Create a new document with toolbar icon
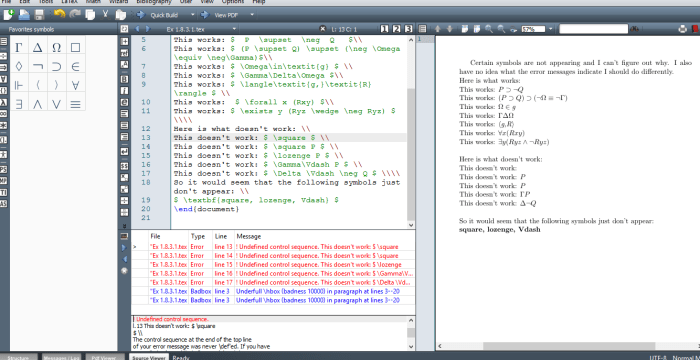 [x=8, y=15]
